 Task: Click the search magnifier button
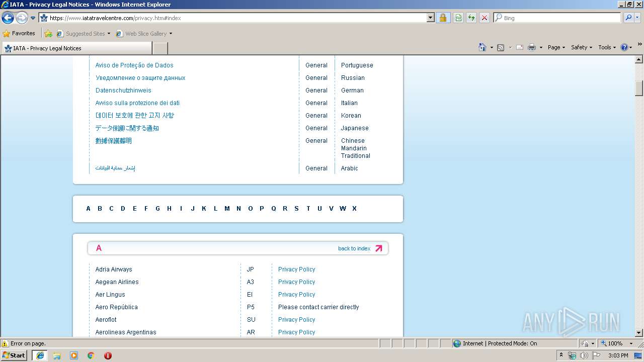coord(628,18)
